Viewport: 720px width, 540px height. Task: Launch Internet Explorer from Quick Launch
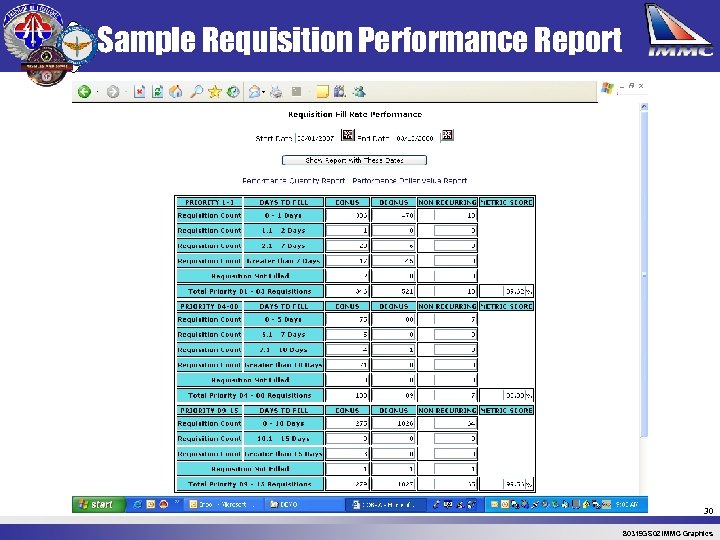pyautogui.click(x=137, y=504)
